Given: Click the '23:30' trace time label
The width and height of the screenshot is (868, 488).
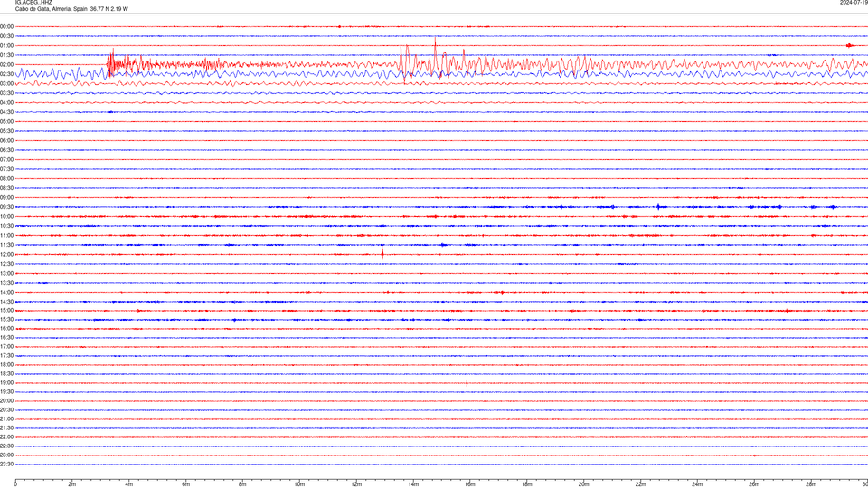Looking at the screenshot, I should [6, 465].
